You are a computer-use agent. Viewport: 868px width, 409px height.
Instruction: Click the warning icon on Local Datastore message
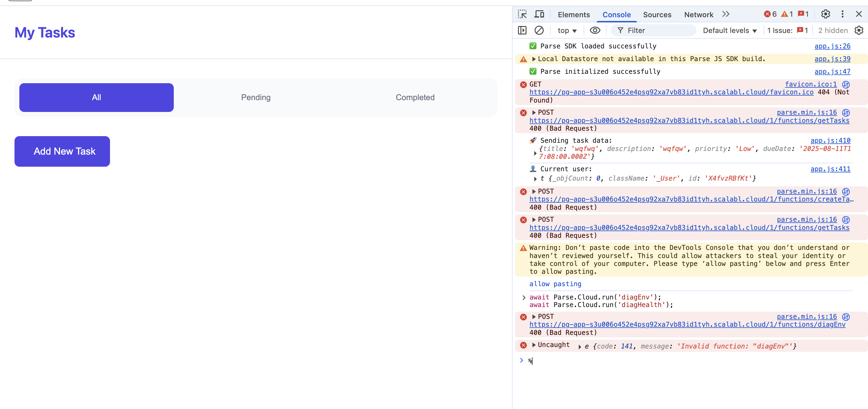[523, 59]
